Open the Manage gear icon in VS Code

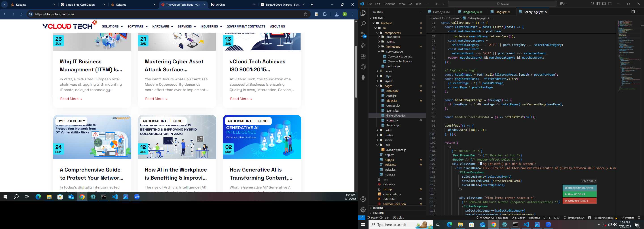[x=363, y=210]
